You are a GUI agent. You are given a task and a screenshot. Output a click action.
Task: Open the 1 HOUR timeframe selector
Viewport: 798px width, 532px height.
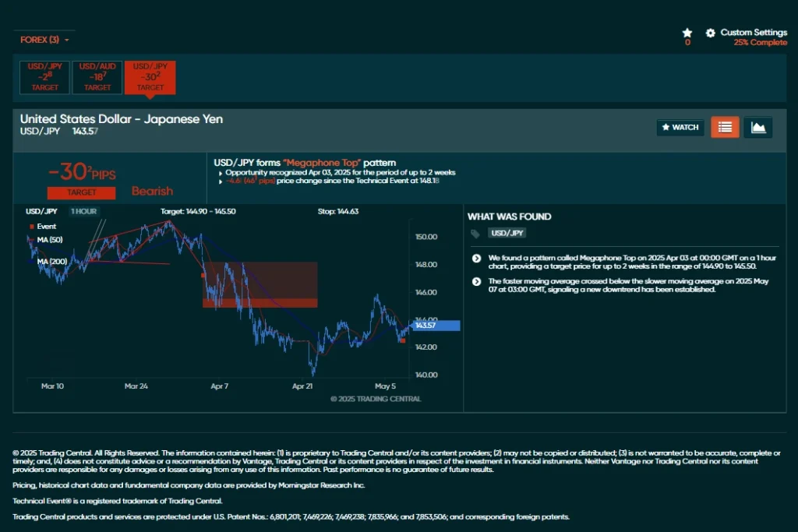84,211
